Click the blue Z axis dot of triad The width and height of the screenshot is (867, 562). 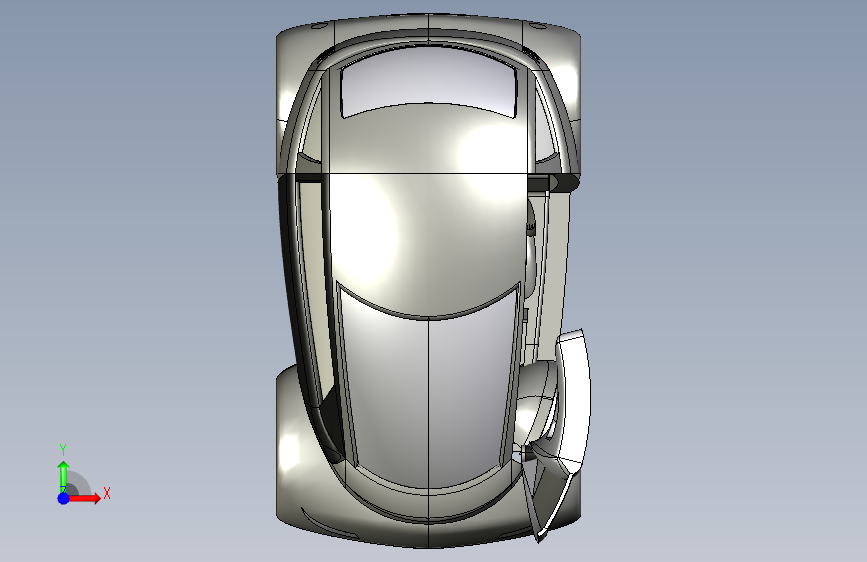(x=63, y=498)
